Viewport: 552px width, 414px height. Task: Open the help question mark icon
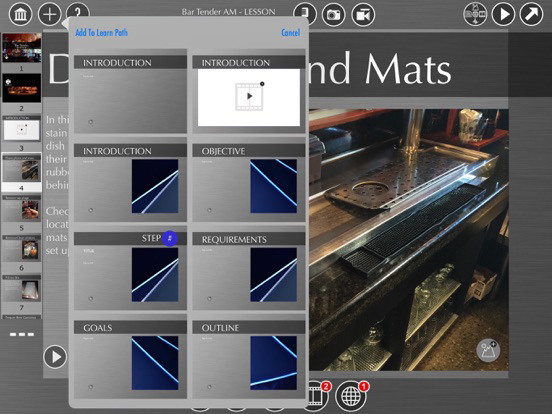coord(78,12)
